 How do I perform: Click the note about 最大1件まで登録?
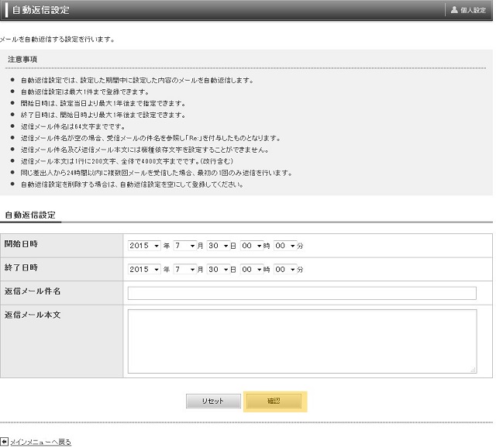(x=84, y=91)
